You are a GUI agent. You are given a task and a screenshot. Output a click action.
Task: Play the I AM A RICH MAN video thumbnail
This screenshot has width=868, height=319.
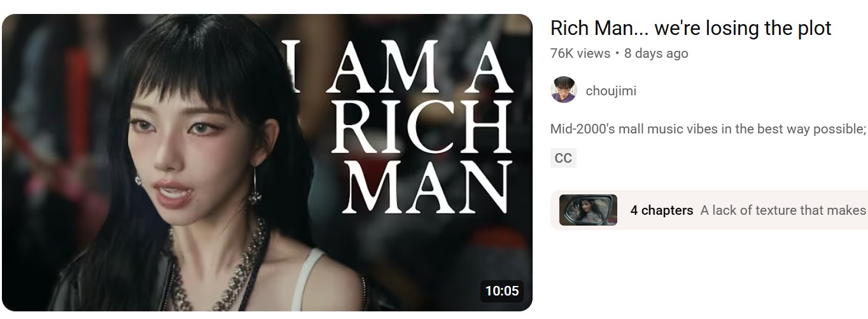pos(267,163)
